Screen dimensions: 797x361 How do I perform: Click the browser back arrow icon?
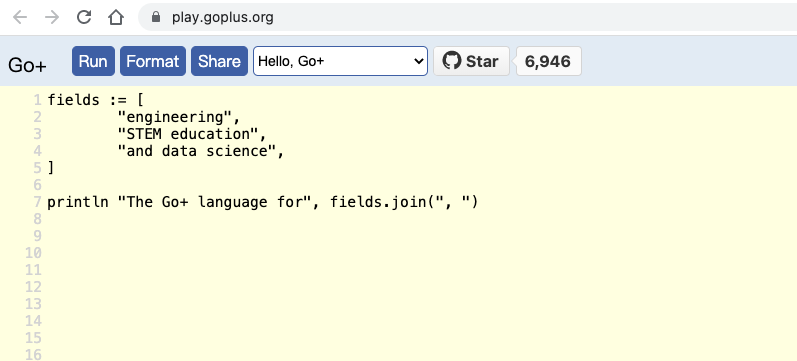click(x=20, y=17)
